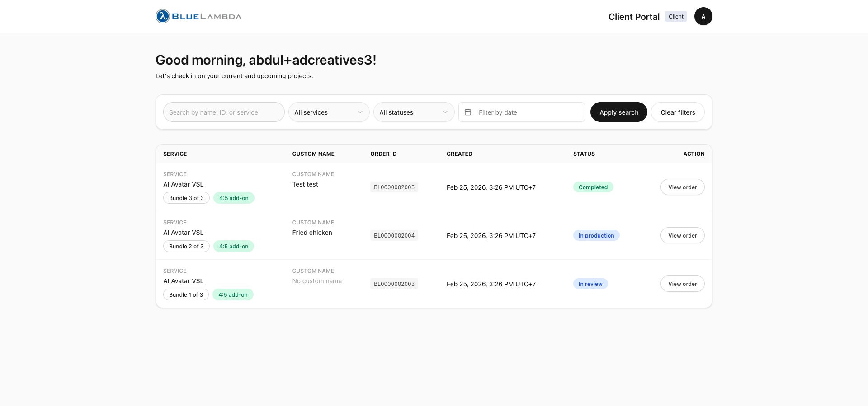View order BL0000002003
This screenshot has width=868, height=406.
click(x=682, y=284)
